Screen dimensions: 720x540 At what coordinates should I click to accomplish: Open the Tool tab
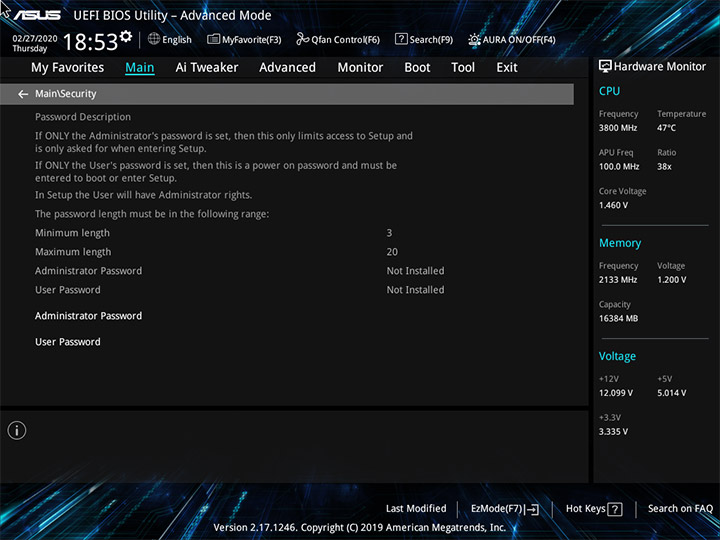coord(463,68)
